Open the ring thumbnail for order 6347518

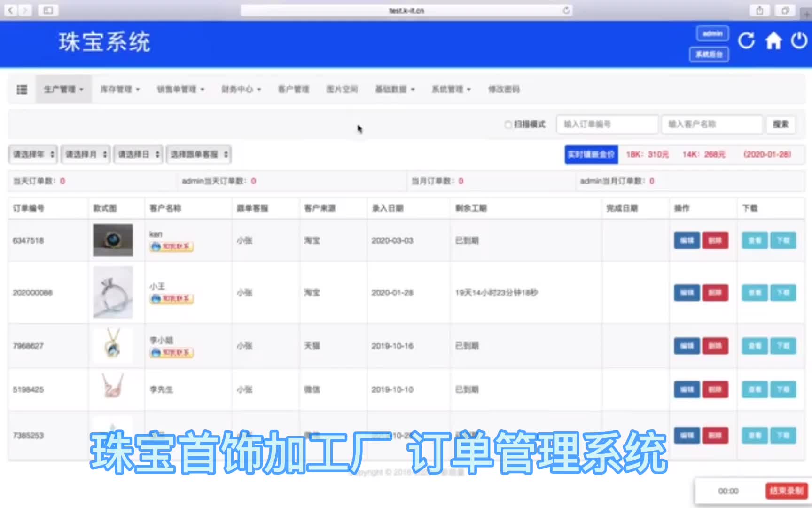click(x=113, y=240)
